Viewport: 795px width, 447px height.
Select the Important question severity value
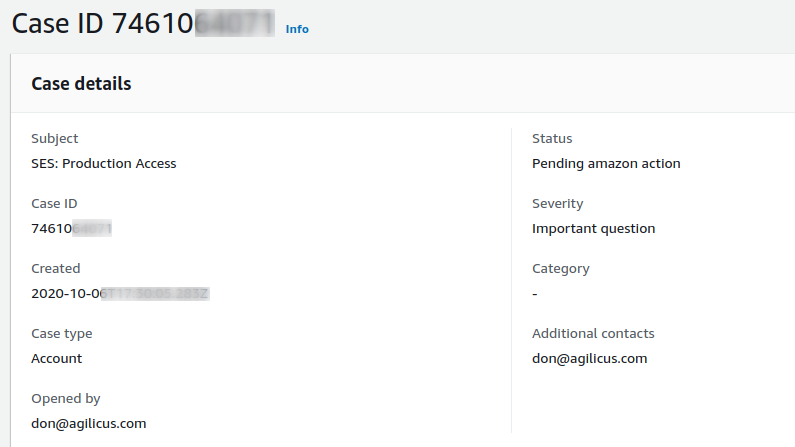coord(594,229)
